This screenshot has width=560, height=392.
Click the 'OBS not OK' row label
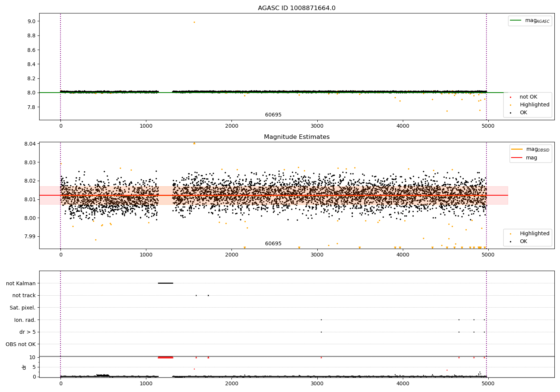[x=21, y=344]
